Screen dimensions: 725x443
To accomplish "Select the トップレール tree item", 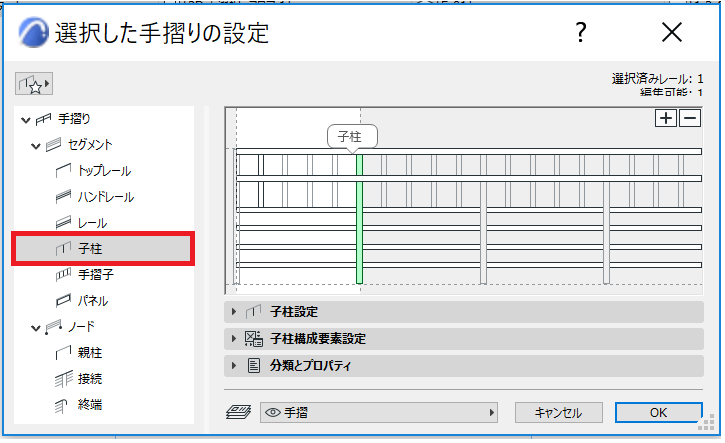I will [104, 171].
